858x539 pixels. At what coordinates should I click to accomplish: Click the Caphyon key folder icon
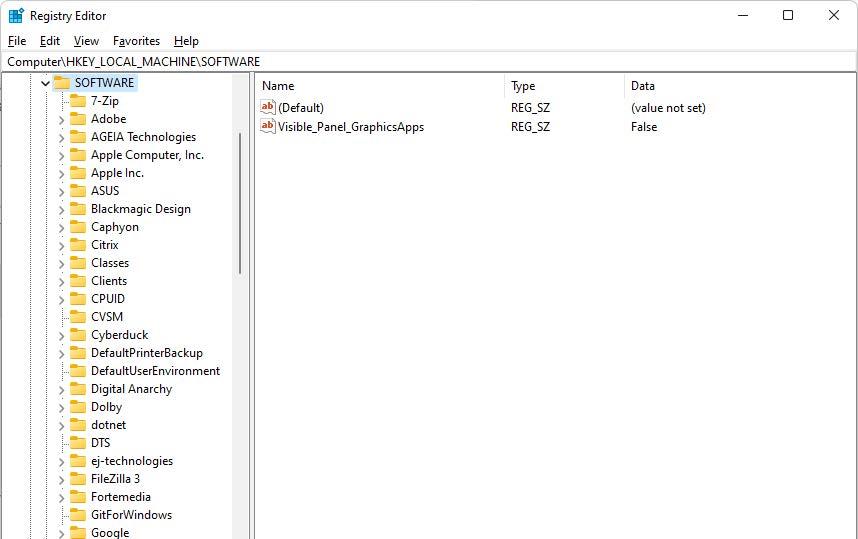click(78, 227)
